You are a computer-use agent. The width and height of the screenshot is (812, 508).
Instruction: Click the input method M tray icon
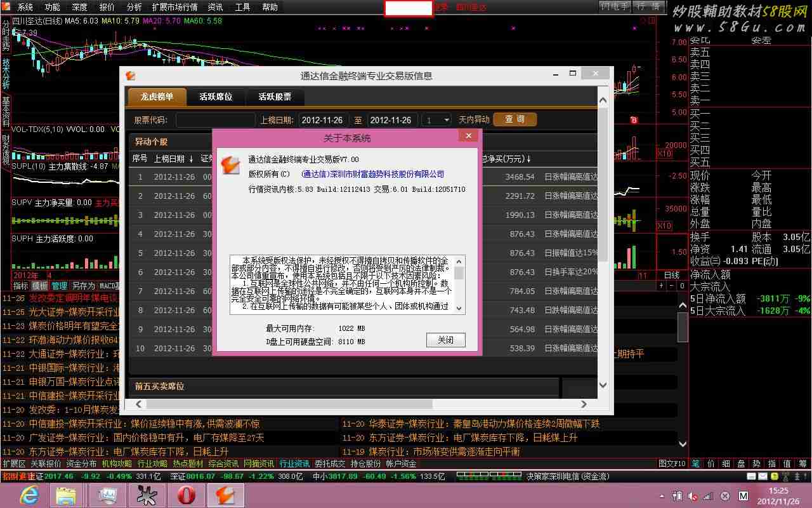(x=743, y=496)
